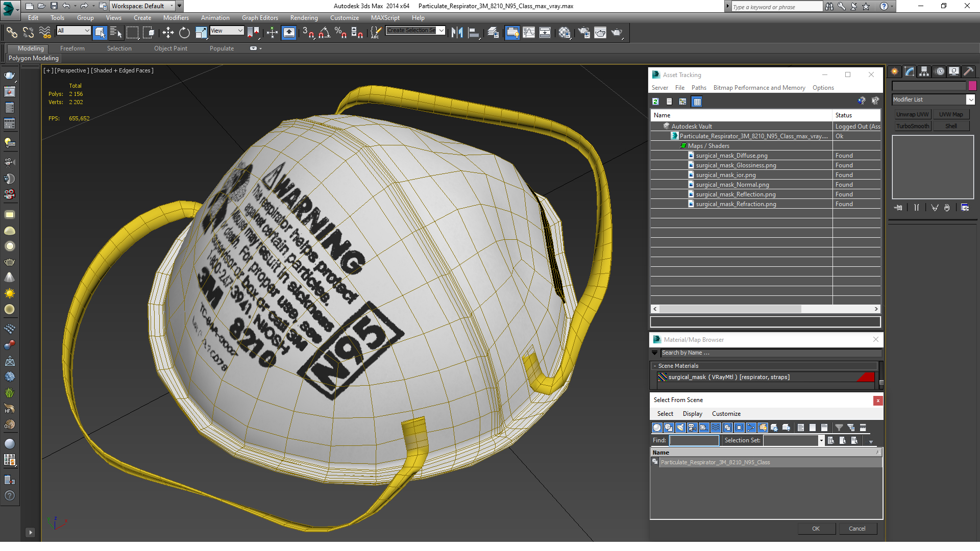Image resolution: width=980 pixels, height=551 pixels.
Task: Open Render Setup teapot icon
Action: [584, 33]
